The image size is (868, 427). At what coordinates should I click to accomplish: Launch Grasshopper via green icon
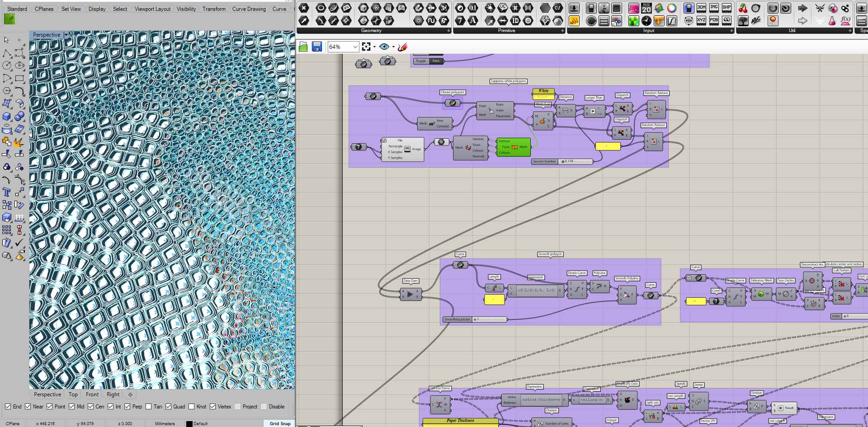coord(9,19)
